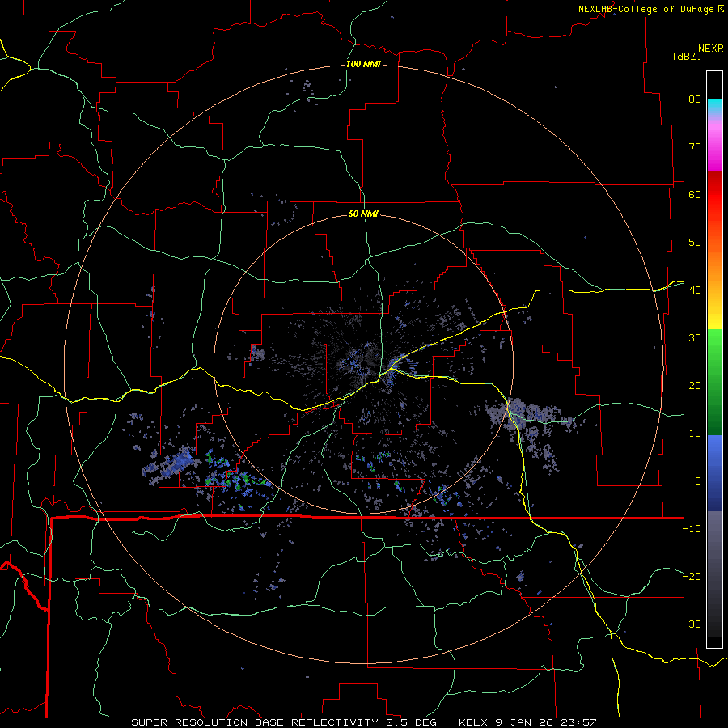Click the 50 dBZ scale value
The width and height of the screenshot is (728, 728).
tap(695, 243)
